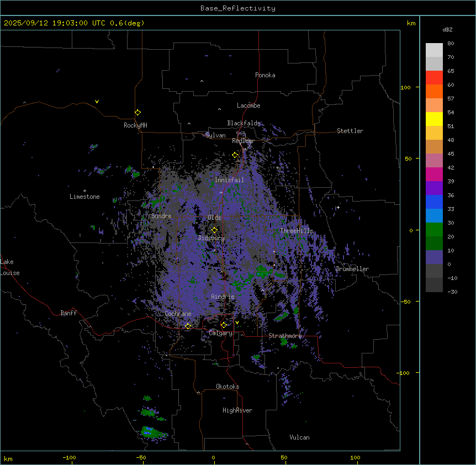Click the Sundre town label
The height and width of the screenshot is (465, 476).
(x=161, y=216)
